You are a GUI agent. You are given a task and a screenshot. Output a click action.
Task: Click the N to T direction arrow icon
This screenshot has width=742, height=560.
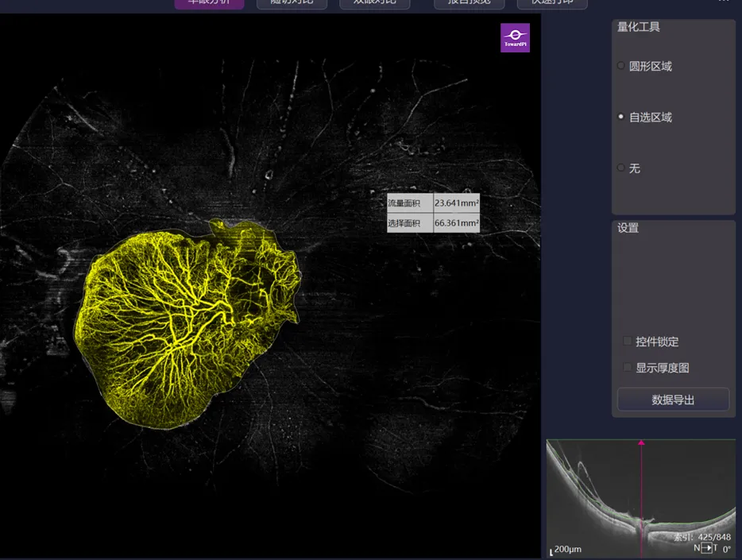706,548
